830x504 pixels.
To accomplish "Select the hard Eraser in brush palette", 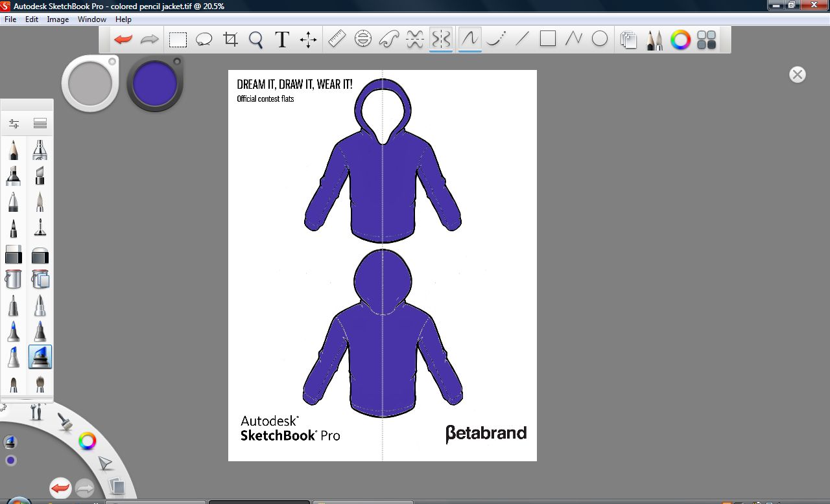I will click(14, 254).
